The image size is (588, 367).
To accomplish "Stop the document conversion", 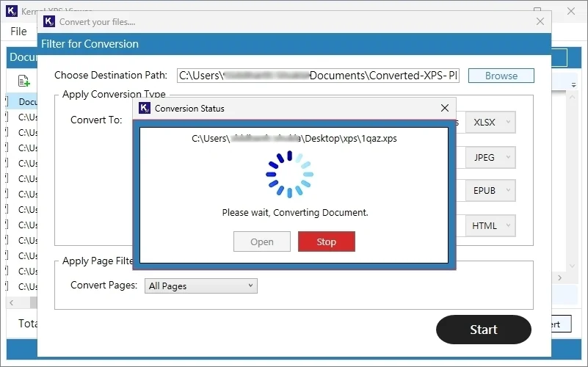I will [326, 241].
